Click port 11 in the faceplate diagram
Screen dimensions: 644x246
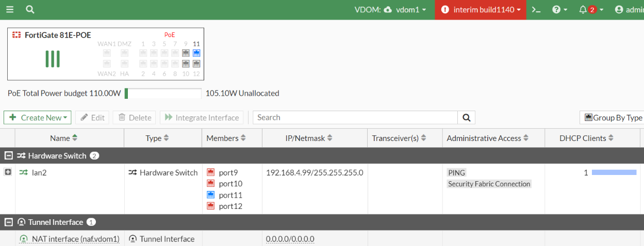pyautogui.click(x=196, y=53)
